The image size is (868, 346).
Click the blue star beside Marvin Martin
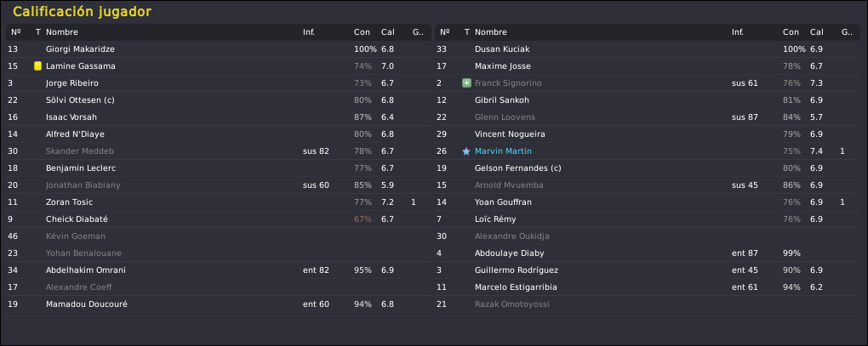(x=466, y=150)
